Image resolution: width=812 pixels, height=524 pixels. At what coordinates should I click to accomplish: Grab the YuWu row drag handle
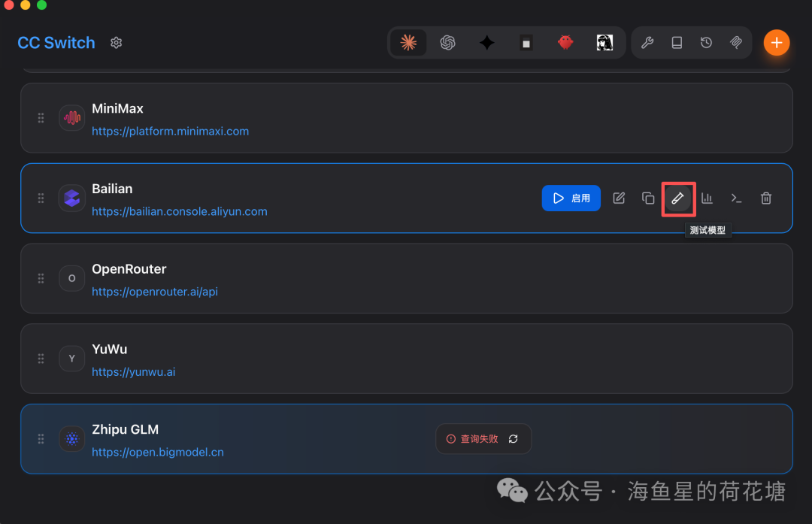click(41, 359)
